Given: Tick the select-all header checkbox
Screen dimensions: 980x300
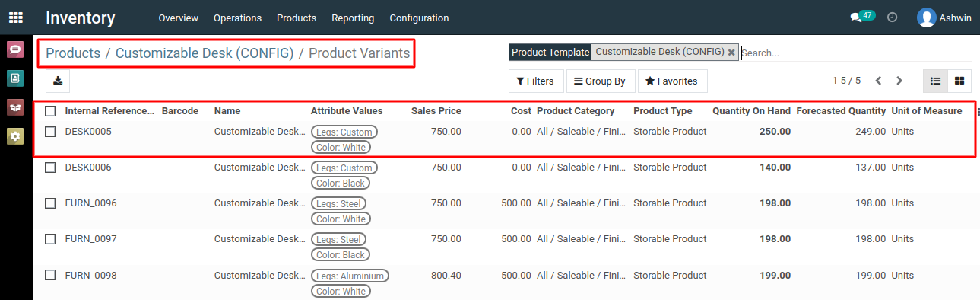Looking at the screenshot, I should click(x=50, y=111).
